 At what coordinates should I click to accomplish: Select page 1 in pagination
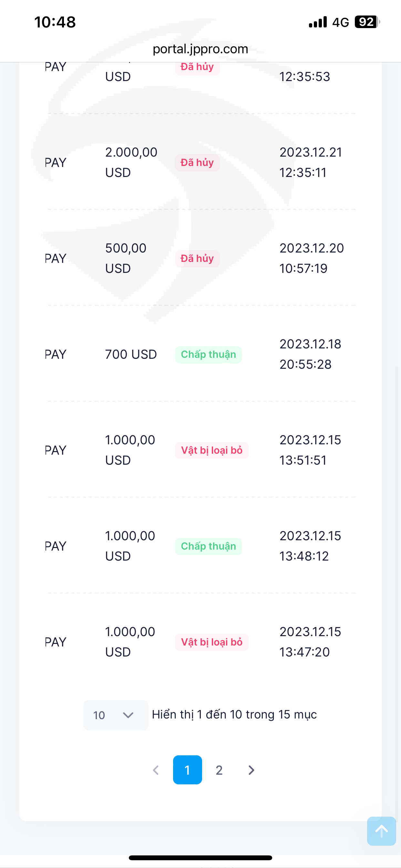click(x=187, y=770)
